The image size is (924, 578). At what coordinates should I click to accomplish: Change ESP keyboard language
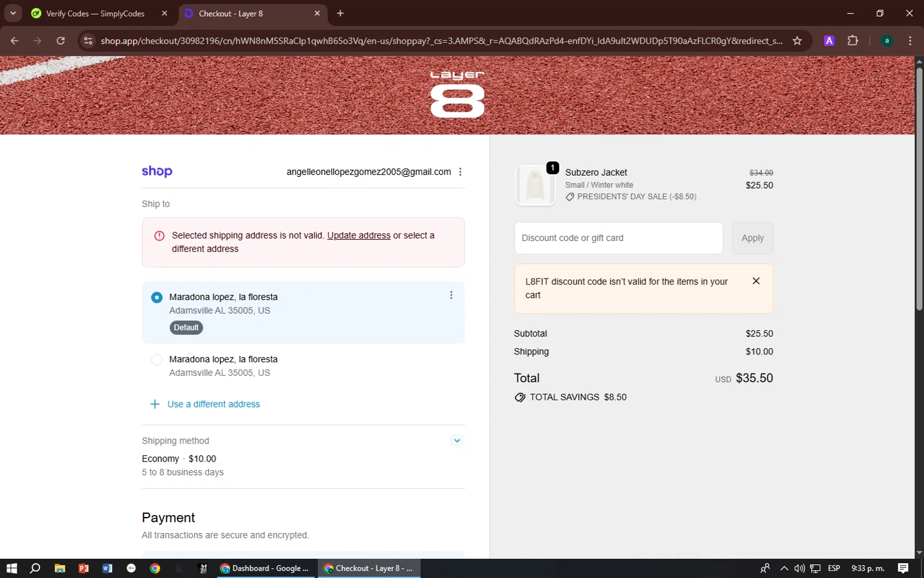tap(834, 568)
